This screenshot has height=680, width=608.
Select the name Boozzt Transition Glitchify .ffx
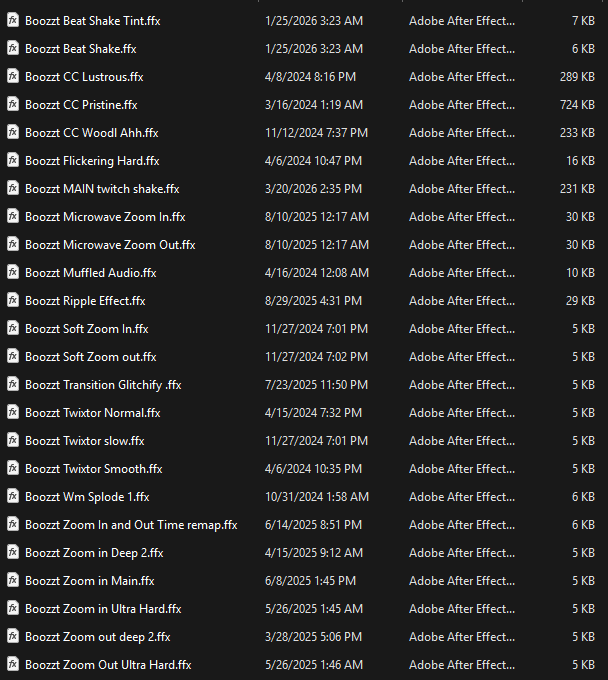[x=103, y=385]
